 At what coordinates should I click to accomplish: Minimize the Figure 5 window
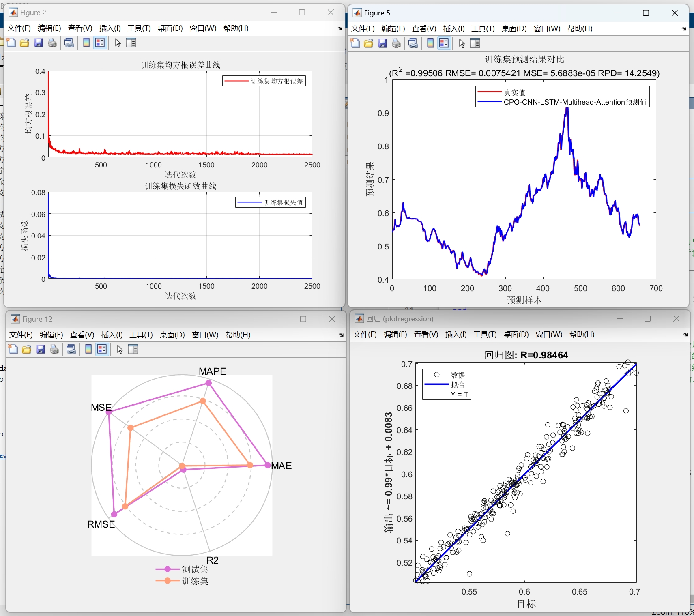(618, 13)
